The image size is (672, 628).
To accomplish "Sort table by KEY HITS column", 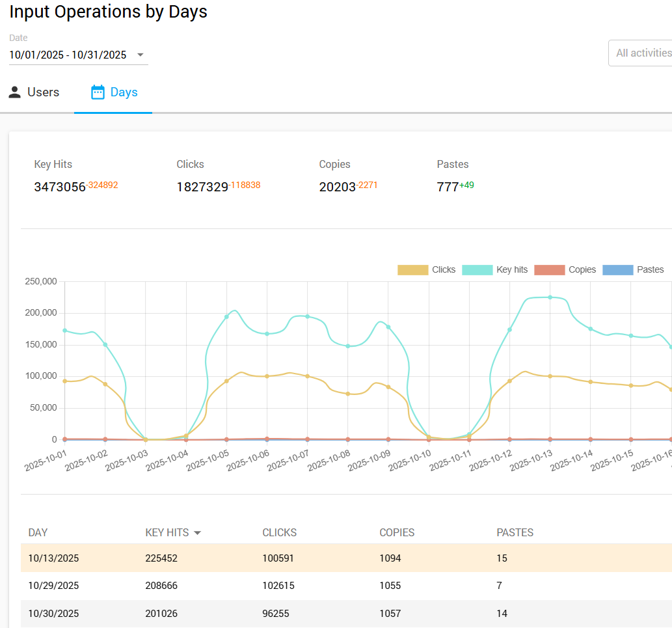I will coord(167,532).
